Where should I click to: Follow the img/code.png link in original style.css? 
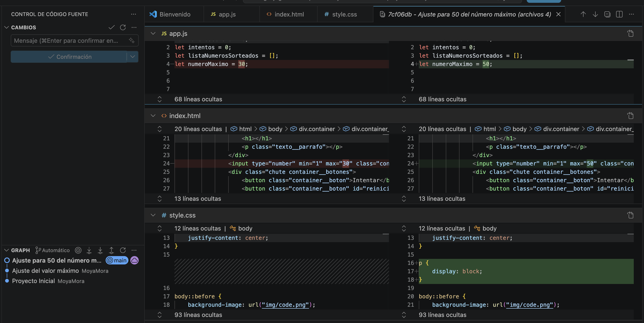pos(285,305)
